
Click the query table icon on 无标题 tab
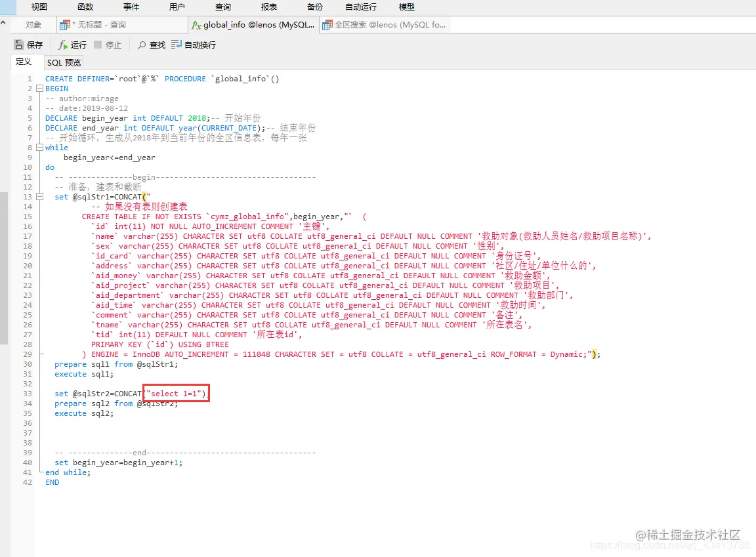64,25
